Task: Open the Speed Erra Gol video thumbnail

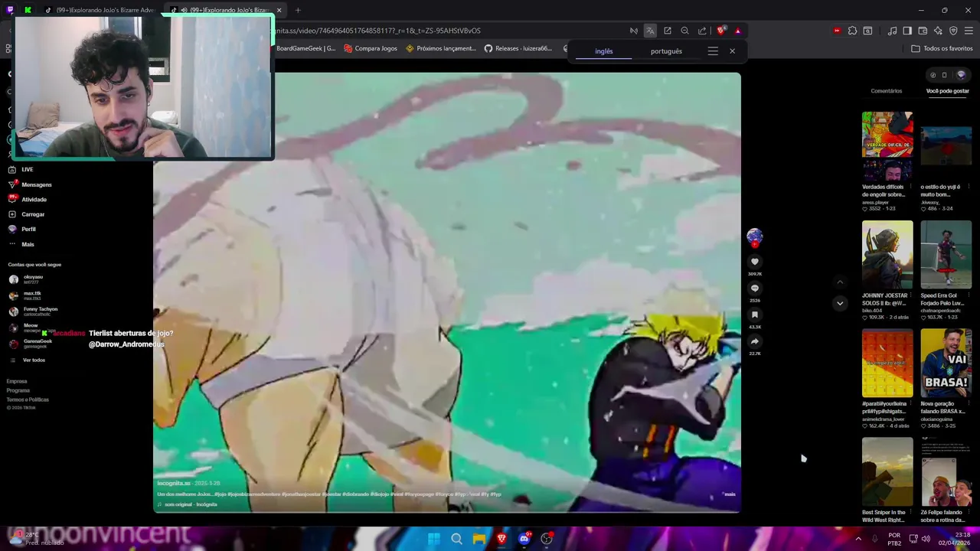Action: pyautogui.click(x=946, y=254)
